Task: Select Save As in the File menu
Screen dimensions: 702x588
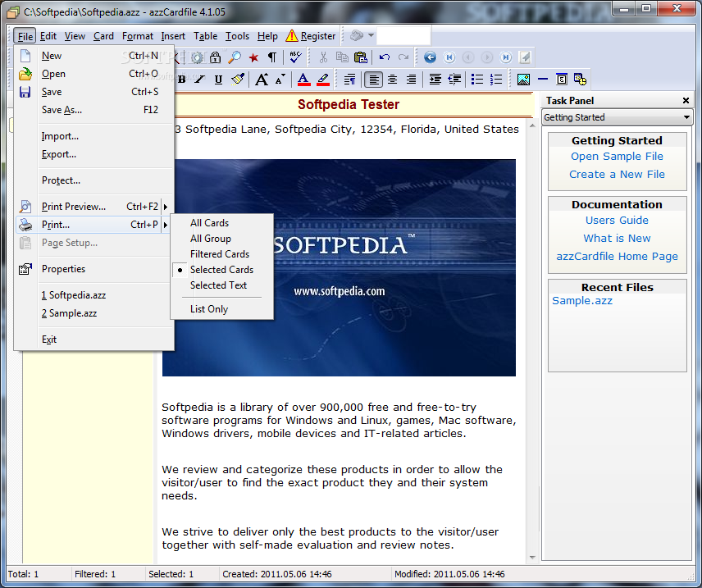Action: coord(93,110)
